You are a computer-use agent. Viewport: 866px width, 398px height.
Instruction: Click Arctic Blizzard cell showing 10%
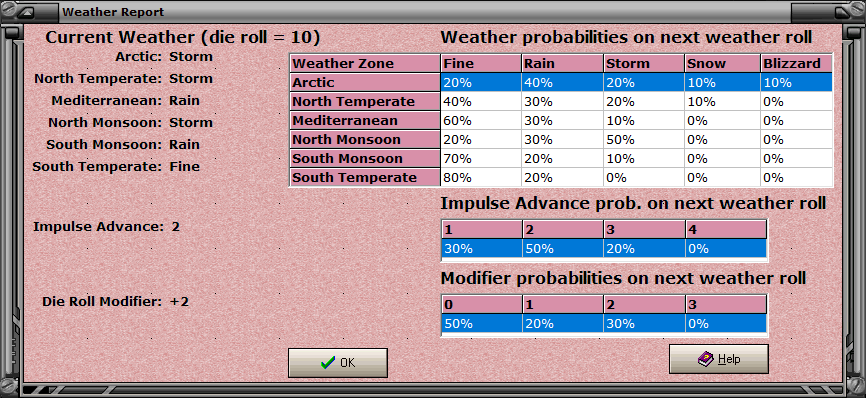(x=796, y=83)
